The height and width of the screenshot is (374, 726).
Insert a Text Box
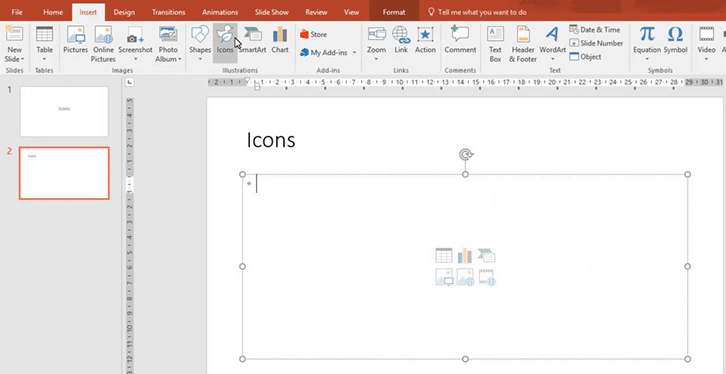pos(495,44)
